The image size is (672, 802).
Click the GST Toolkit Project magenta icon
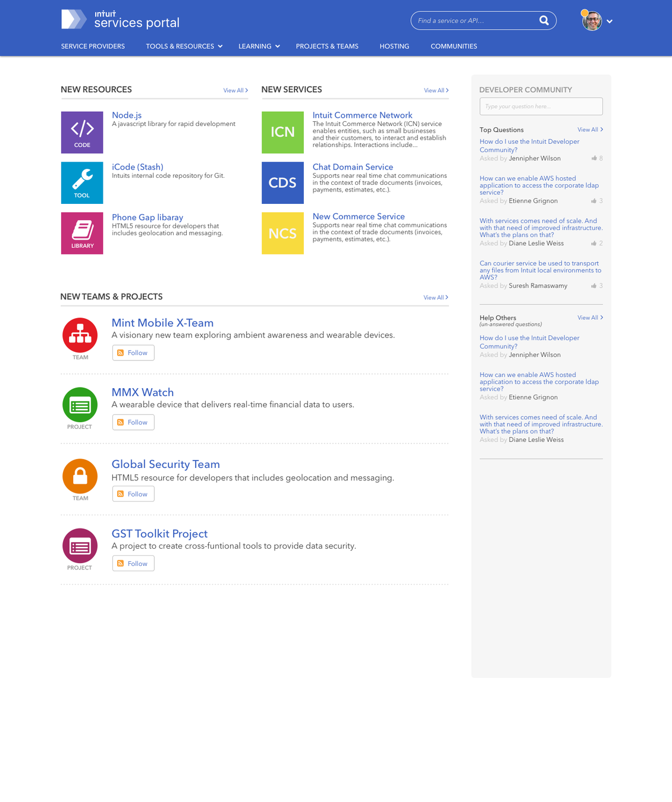(80, 546)
